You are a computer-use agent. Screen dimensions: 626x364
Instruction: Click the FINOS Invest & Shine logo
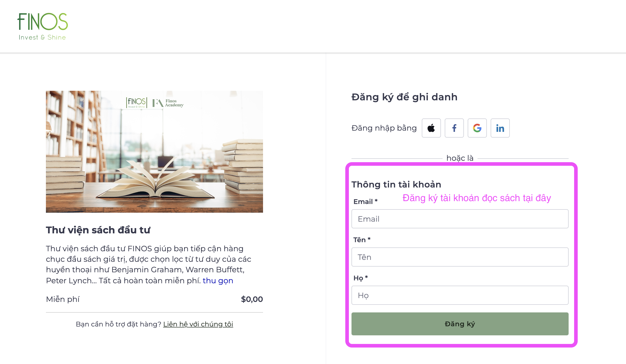(43, 26)
